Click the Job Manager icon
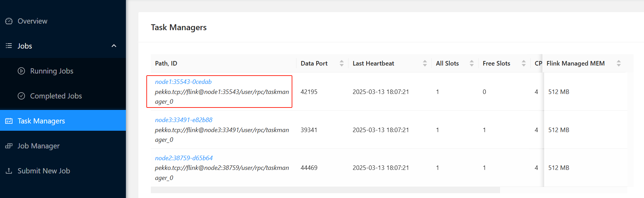The height and width of the screenshot is (198, 644). pyautogui.click(x=9, y=146)
